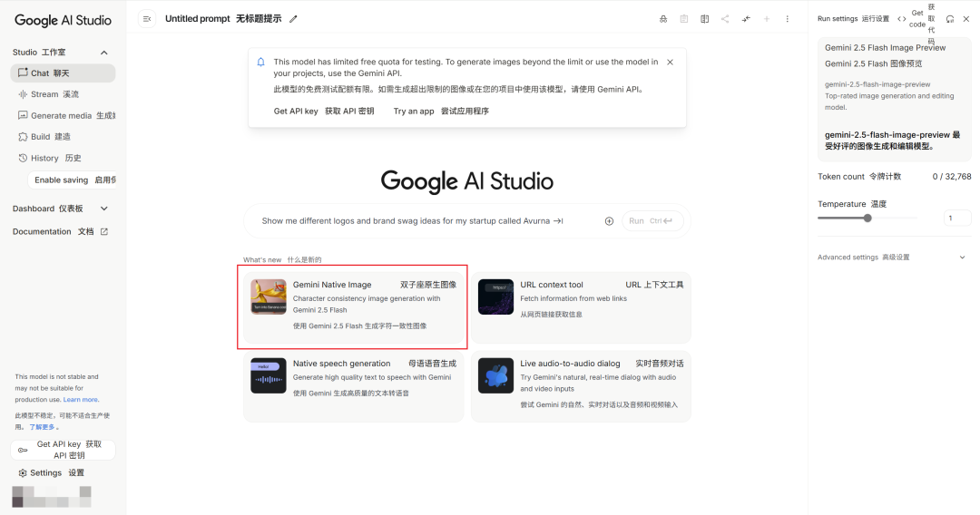Collapse the Studio section chevron
Screen dimensions: 980x515
click(104, 53)
